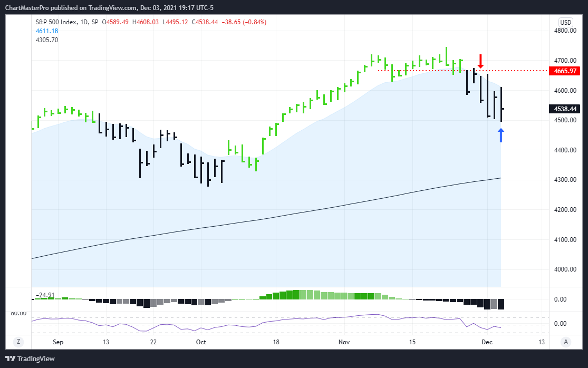Image resolution: width=588 pixels, height=368 pixels.
Task: Click the -24.91 histogram indicator value
Action: coord(45,295)
